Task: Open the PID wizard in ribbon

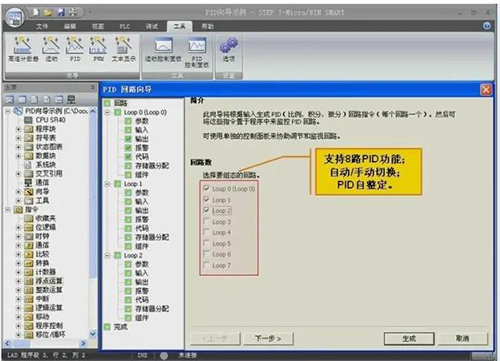Action: 75,49
